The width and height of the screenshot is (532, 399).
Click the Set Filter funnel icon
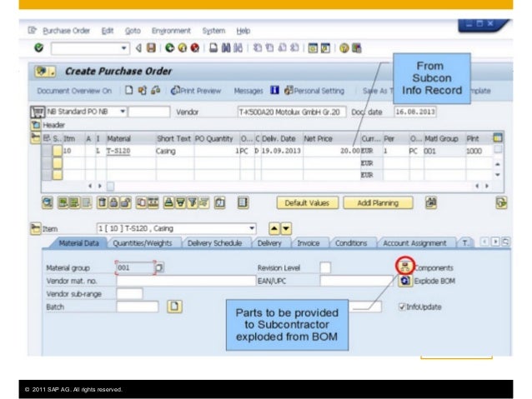tap(192, 202)
